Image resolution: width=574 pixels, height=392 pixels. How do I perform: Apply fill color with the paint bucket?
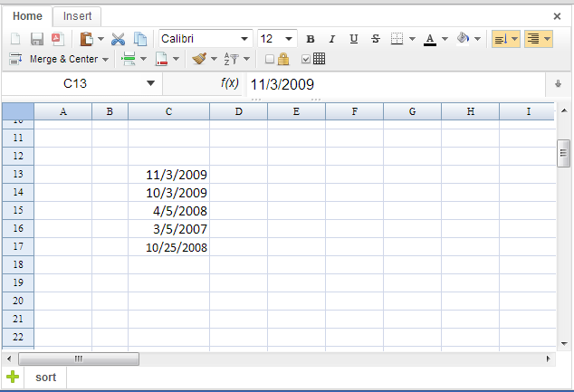click(x=463, y=38)
